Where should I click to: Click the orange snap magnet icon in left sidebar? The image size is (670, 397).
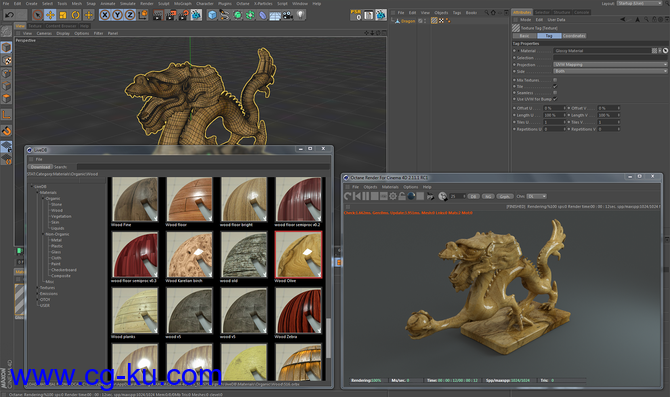6,130
